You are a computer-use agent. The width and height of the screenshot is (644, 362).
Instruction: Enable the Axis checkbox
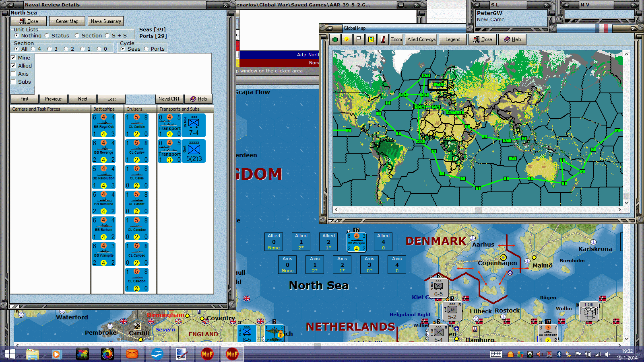[13, 74]
